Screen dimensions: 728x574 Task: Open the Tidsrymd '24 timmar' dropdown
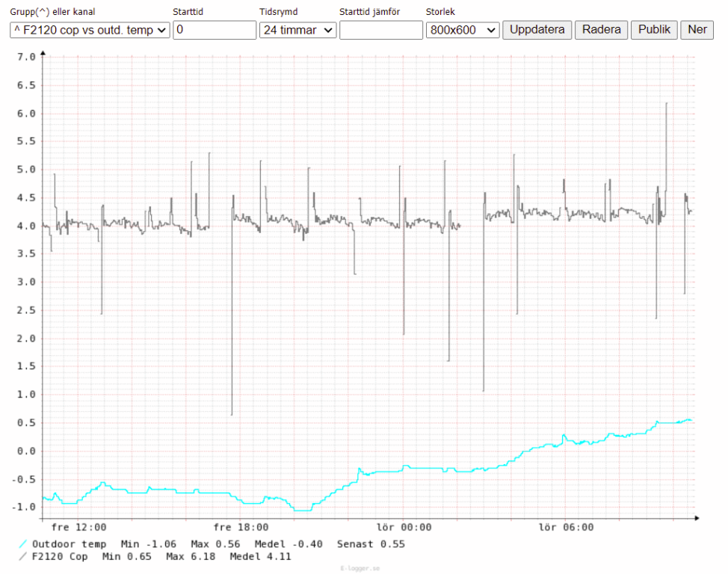point(297,30)
